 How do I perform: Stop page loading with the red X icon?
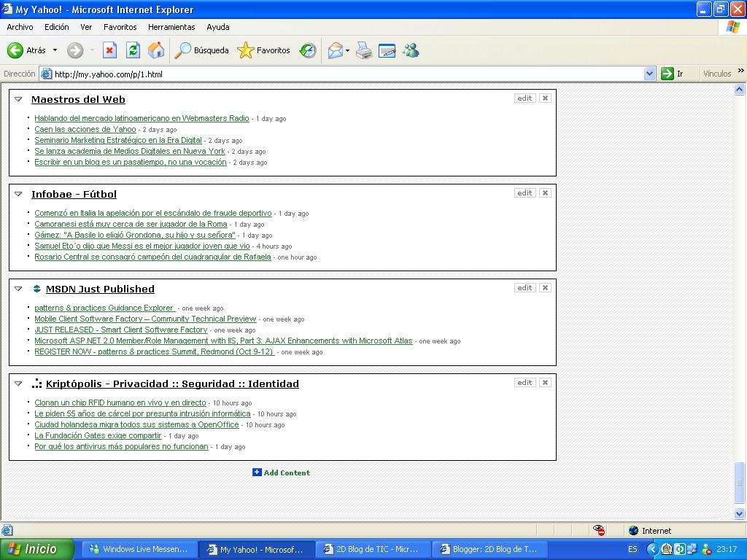tap(109, 50)
